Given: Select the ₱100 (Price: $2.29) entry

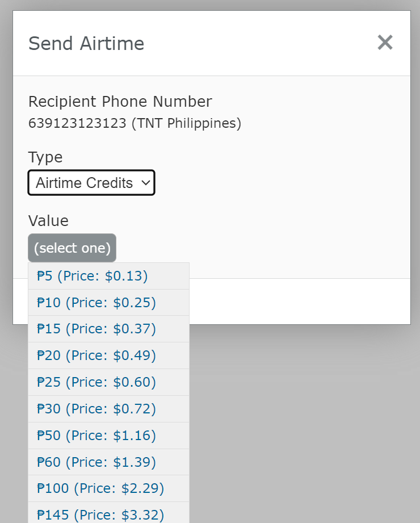Looking at the screenshot, I should click(x=108, y=488).
